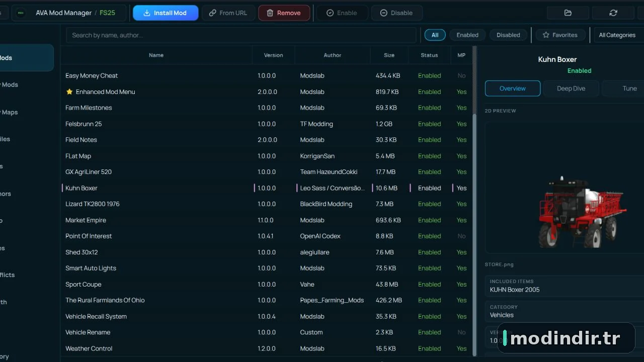Image resolution: width=644 pixels, height=362 pixels.
Task: Filter list to Enabled mods only
Action: (x=467, y=35)
